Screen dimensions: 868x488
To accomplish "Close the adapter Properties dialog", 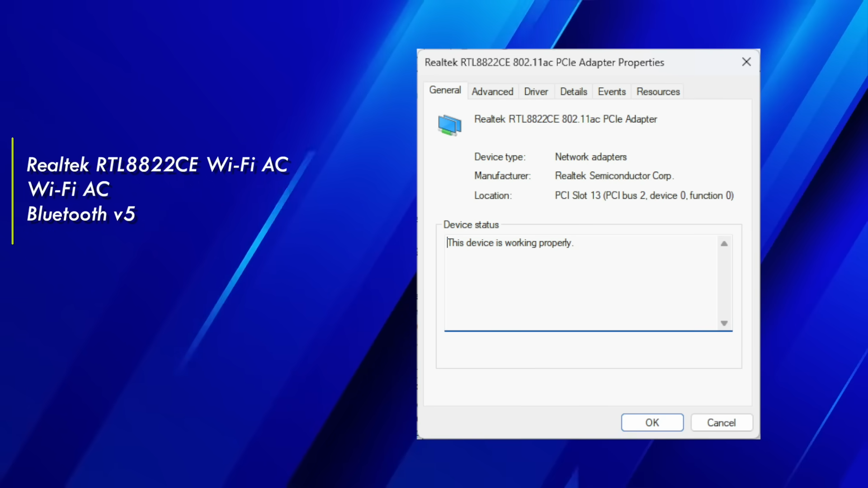I will 746,62.
